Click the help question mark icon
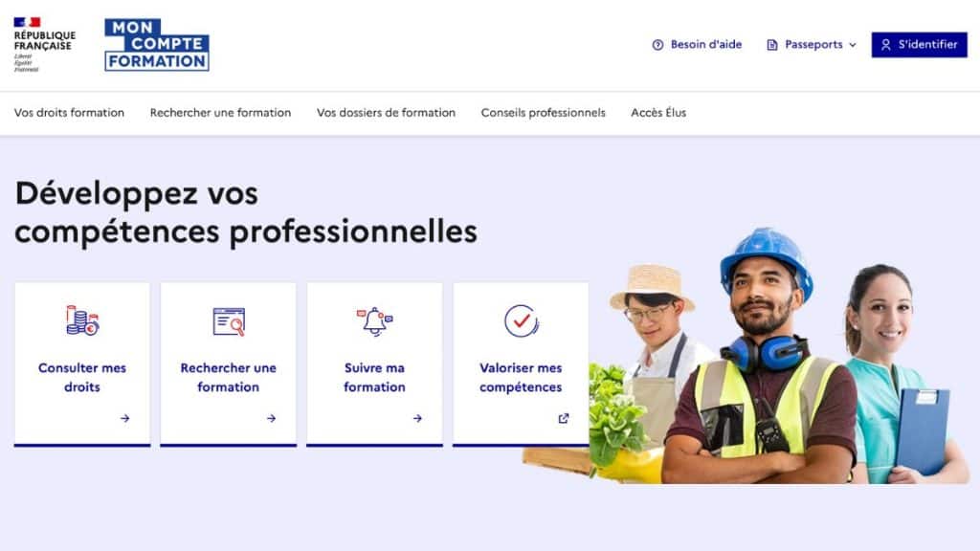 pos(657,45)
